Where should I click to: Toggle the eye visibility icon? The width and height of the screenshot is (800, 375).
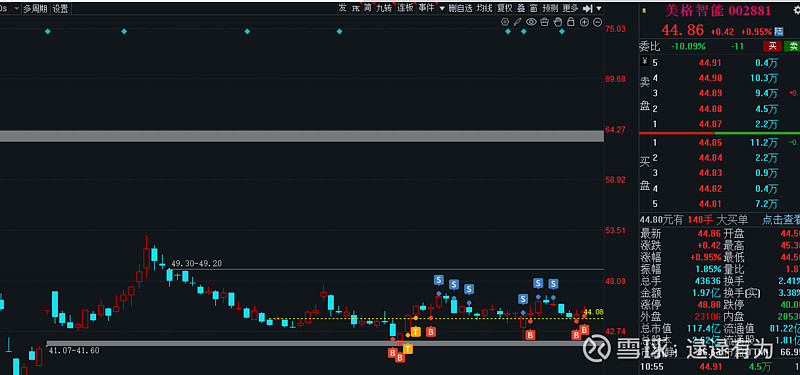[x=531, y=22]
